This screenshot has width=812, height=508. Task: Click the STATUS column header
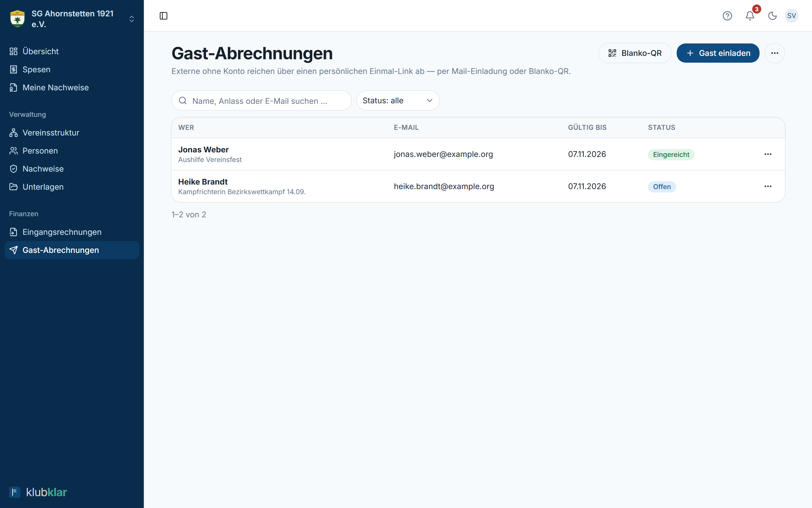tap(661, 128)
